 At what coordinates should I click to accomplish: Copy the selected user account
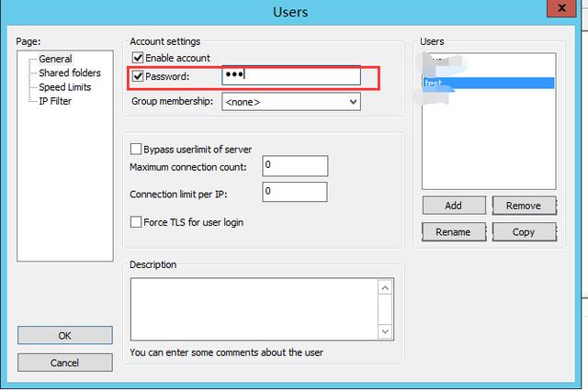click(x=524, y=232)
